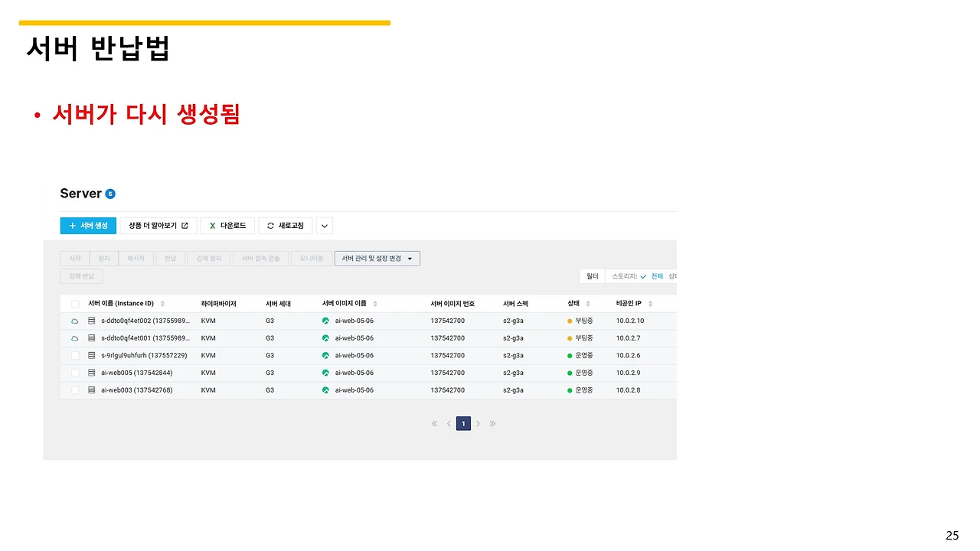This screenshot has height=551, width=980.
Task: Click the blue 서버 생성 button
Action: click(88, 226)
